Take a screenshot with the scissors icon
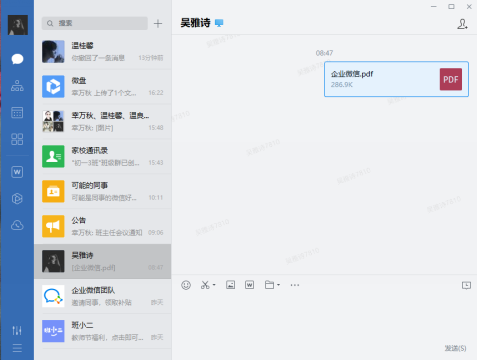This screenshot has width=478, height=361. (x=205, y=285)
